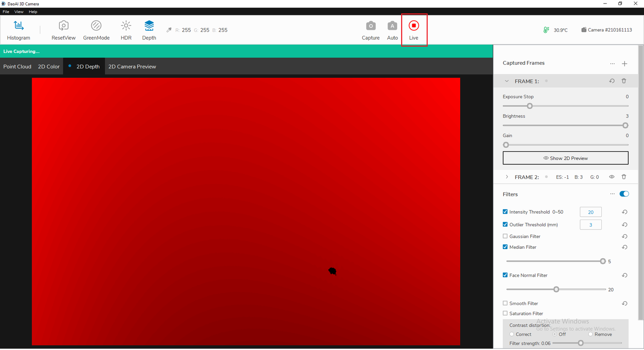Turn off the Filters master switch
Viewport: 644px width, 350px height.
624,194
